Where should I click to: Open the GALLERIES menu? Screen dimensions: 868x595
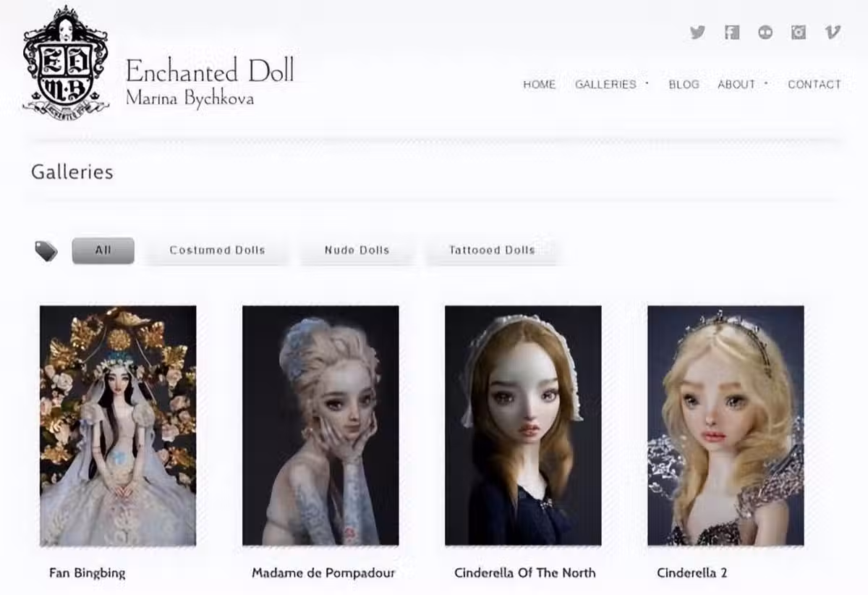606,85
